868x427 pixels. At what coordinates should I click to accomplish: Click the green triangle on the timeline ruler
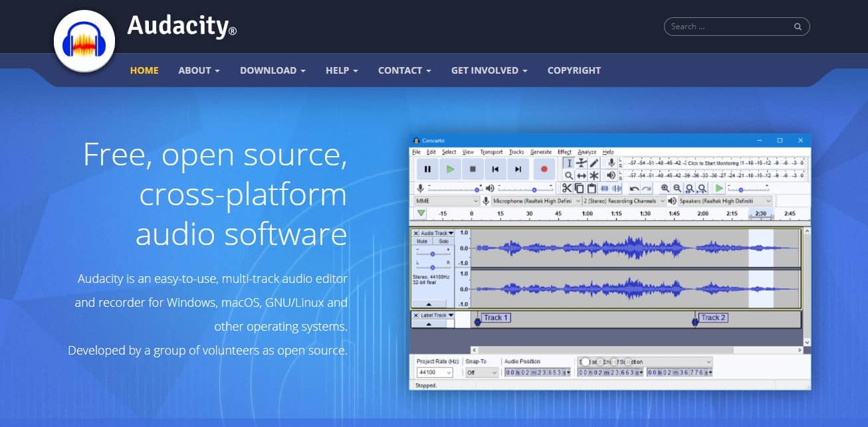point(421,213)
